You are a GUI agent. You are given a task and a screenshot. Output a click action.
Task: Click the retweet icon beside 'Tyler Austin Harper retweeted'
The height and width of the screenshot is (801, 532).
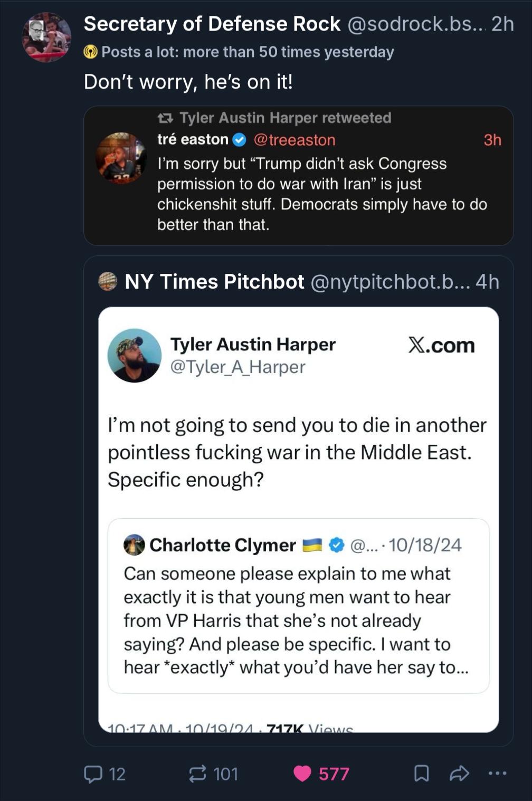165,118
